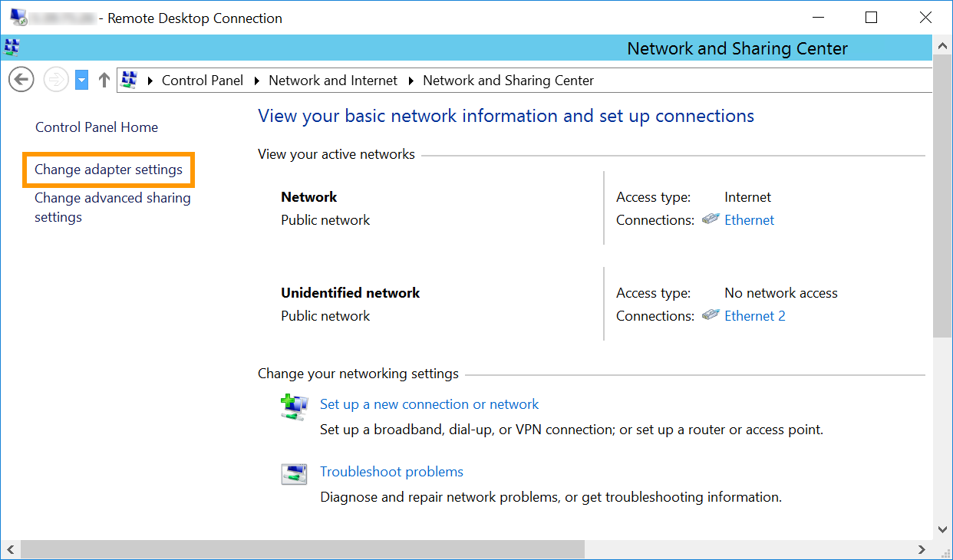Expand the breadcrumb chevron after Control Panel
The width and height of the screenshot is (953, 560).
254,80
